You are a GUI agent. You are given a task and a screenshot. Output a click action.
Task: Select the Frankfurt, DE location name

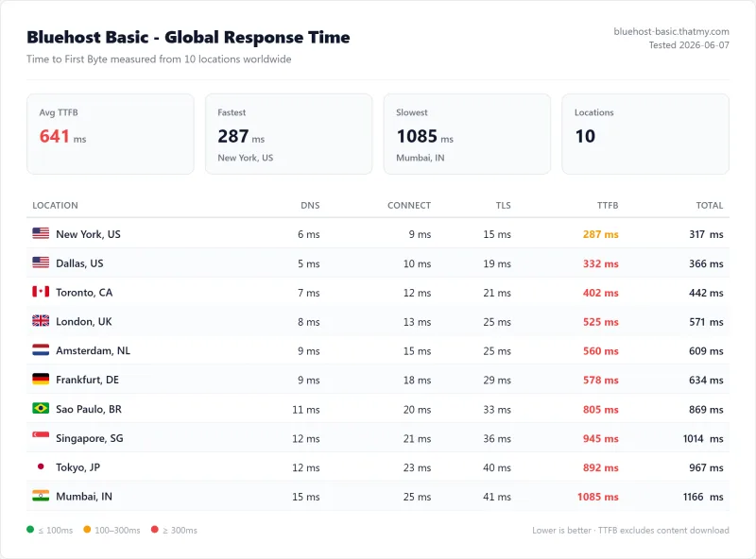[x=87, y=380]
